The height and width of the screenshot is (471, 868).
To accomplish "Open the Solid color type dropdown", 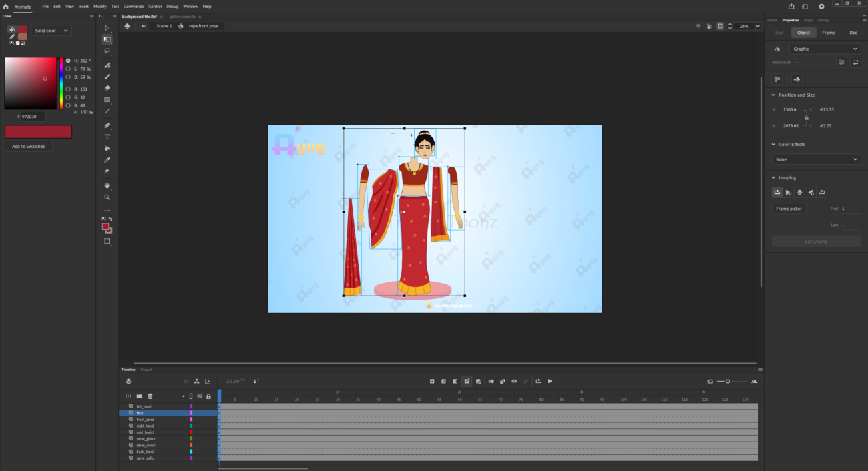I will coord(52,31).
